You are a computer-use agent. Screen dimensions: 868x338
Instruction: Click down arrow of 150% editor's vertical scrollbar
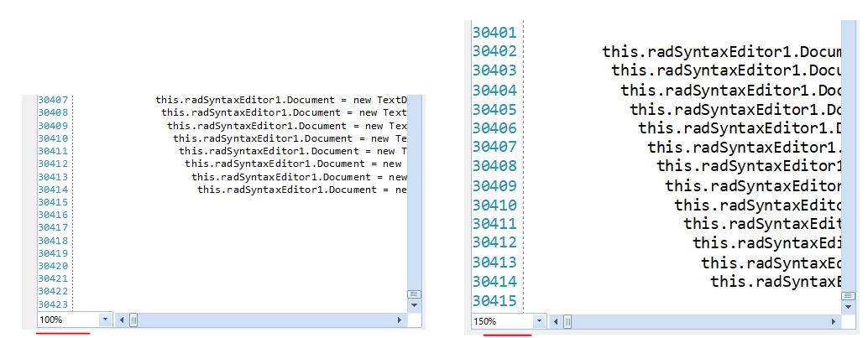coord(848,306)
